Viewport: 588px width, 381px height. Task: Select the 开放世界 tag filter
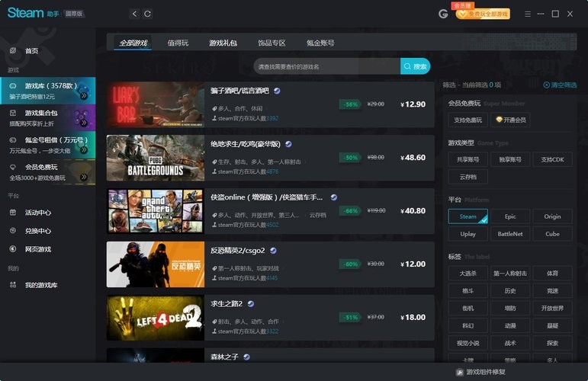pos(552,308)
